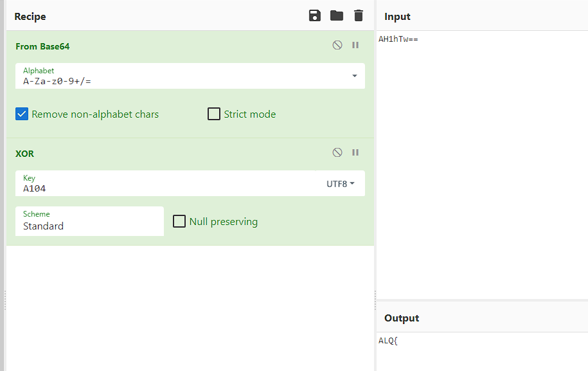
Task: Click the Save recipe floppy icon
Action: click(315, 16)
